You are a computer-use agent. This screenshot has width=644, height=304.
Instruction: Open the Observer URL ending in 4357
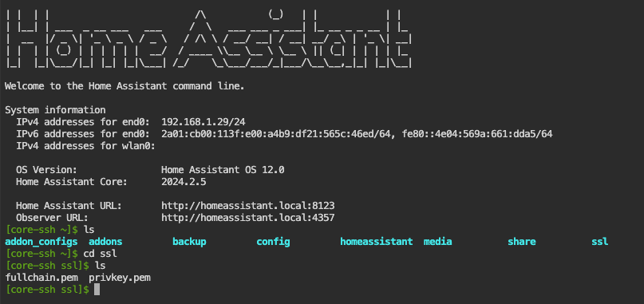pyautogui.click(x=247, y=217)
